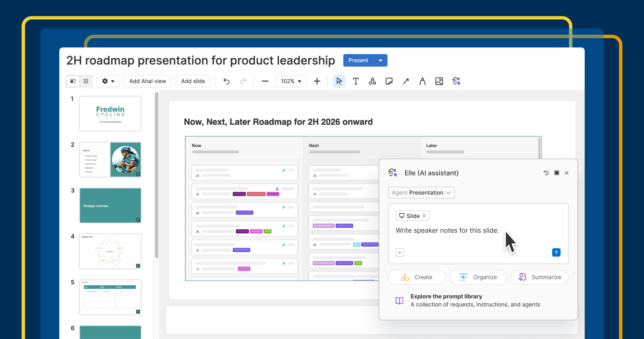The image size is (644, 339).
Task: Select the sticky note tool
Action: coord(389,81)
